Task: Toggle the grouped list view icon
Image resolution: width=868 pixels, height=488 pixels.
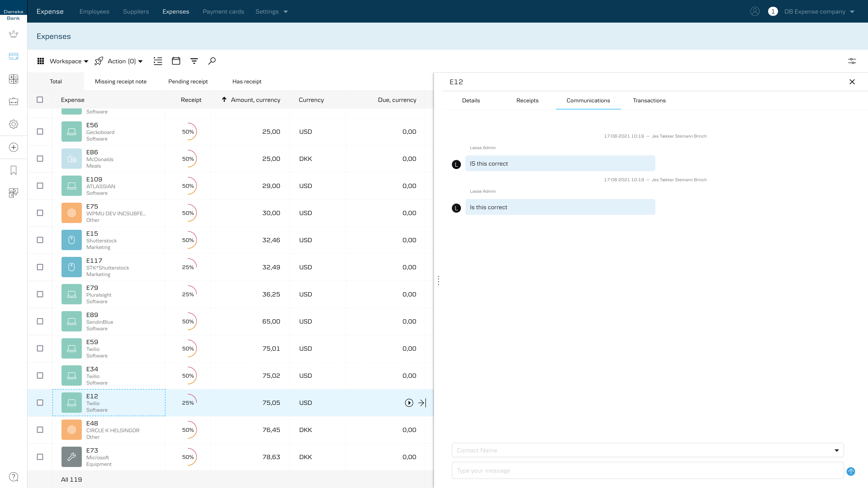Action: click(x=158, y=61)
